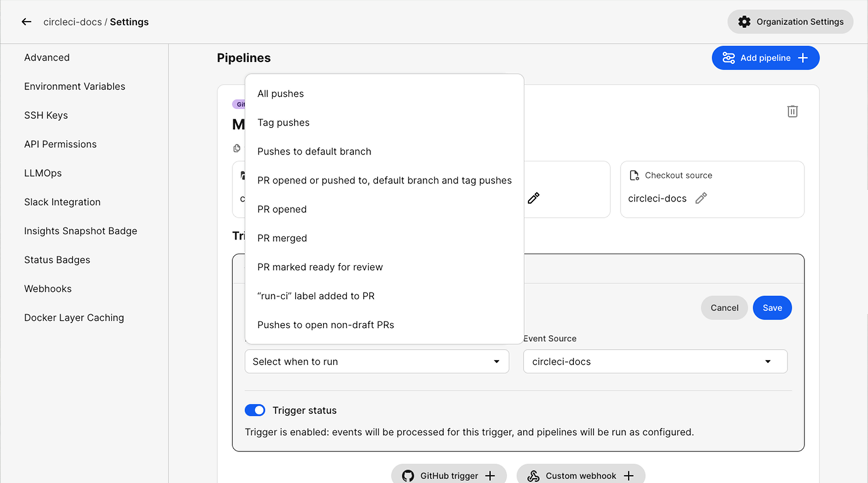Click the back arrow icon
Screen dimensions: 868x483
tap(26, 22)
